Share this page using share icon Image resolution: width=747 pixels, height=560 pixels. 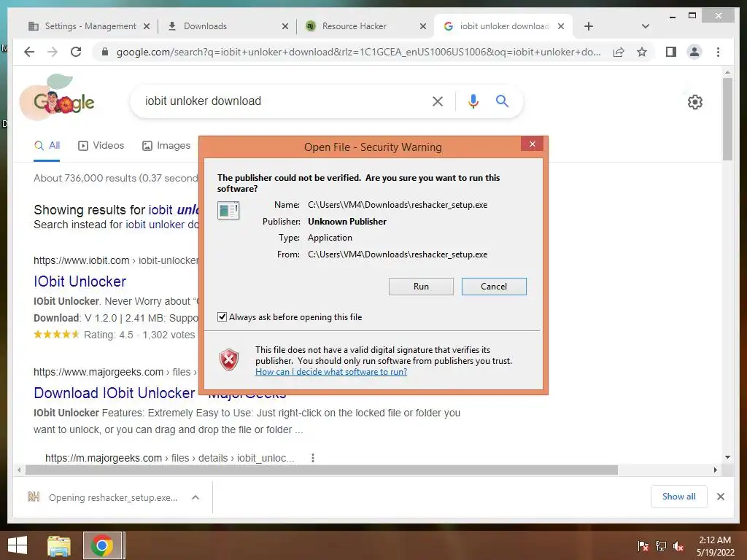click(619, 52)
